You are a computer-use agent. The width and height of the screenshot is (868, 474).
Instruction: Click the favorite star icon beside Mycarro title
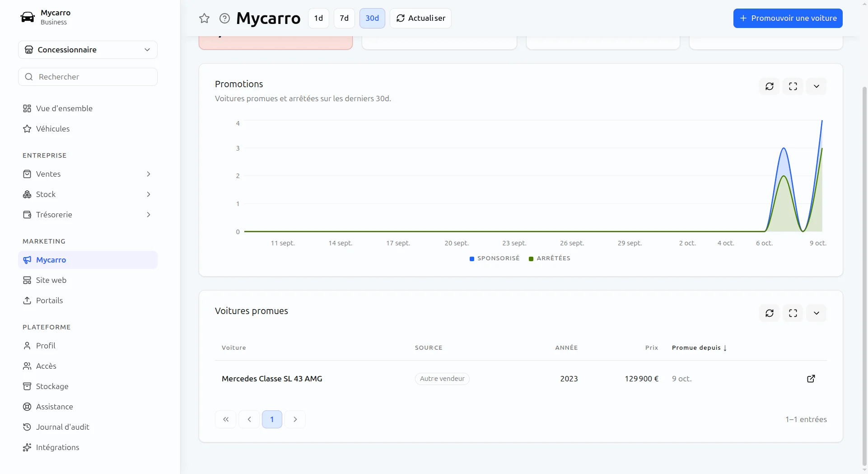click(x=204, y=18)
